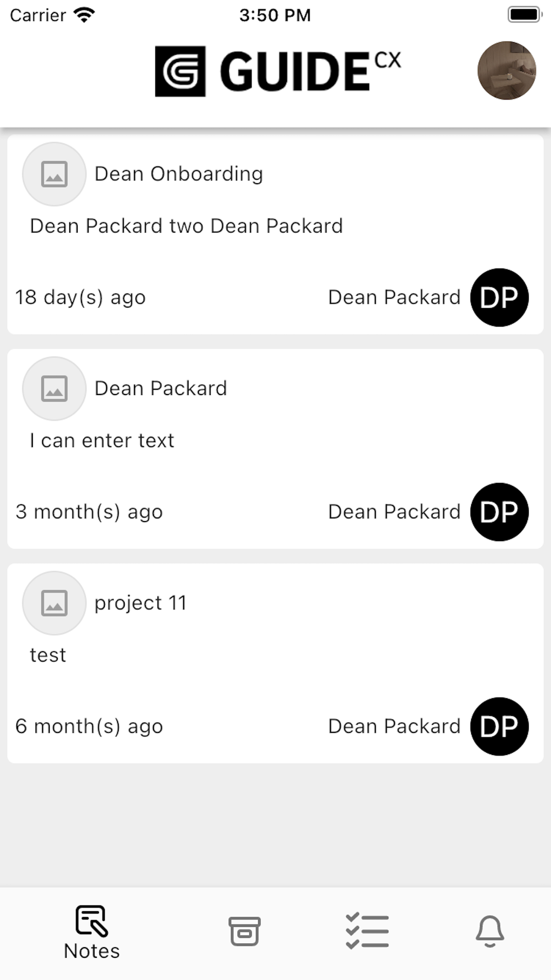Tap the '3 month(s) ago' timestamp
This screenshot has height=980, width=551.
click(89, 512)
